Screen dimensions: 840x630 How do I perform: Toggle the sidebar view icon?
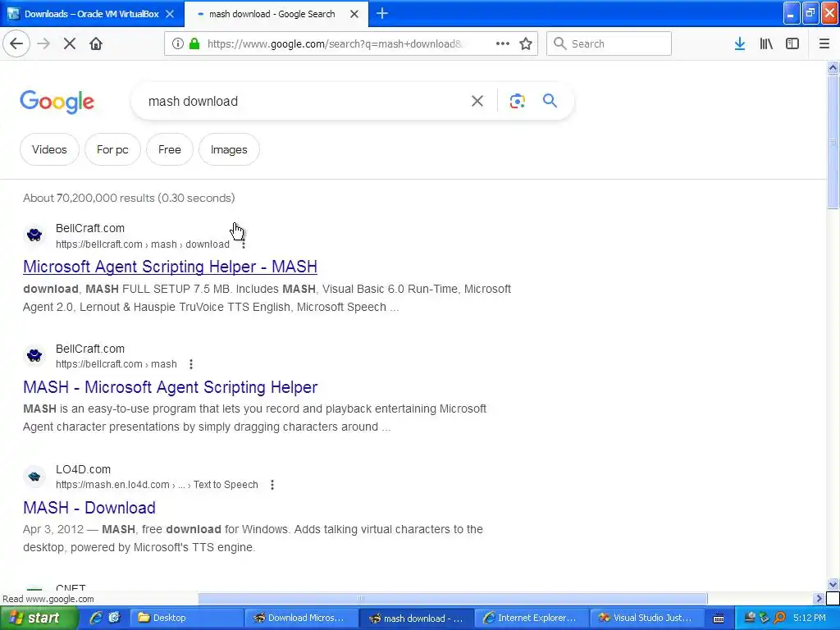point(792,44)
